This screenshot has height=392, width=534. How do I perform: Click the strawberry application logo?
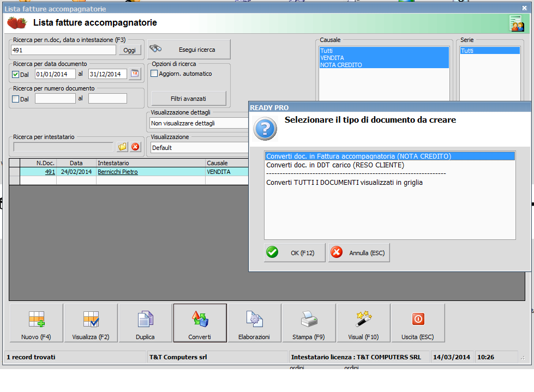(17, 23)
